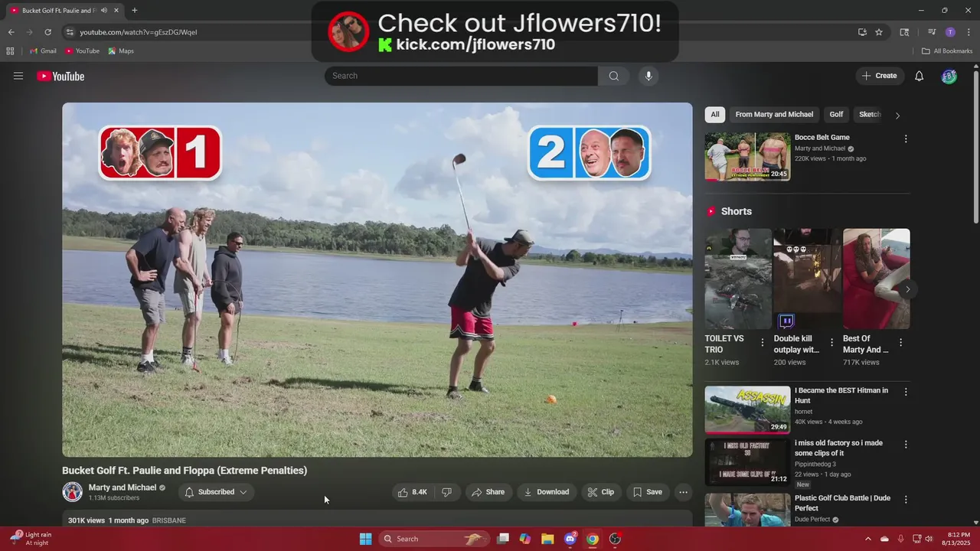This screenshot has width=980, height=551.
Task: Open File Explorer from the taskbar
Action: [547, 539]
